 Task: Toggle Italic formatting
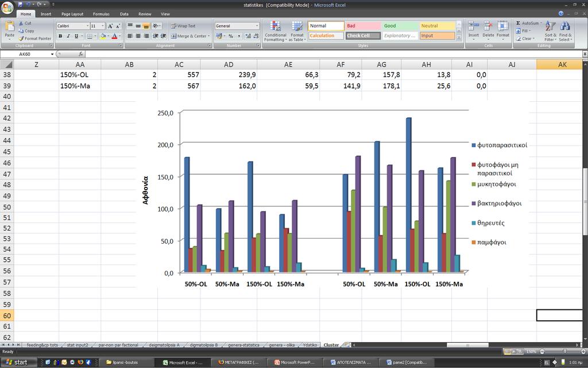[x=68, y=36]
